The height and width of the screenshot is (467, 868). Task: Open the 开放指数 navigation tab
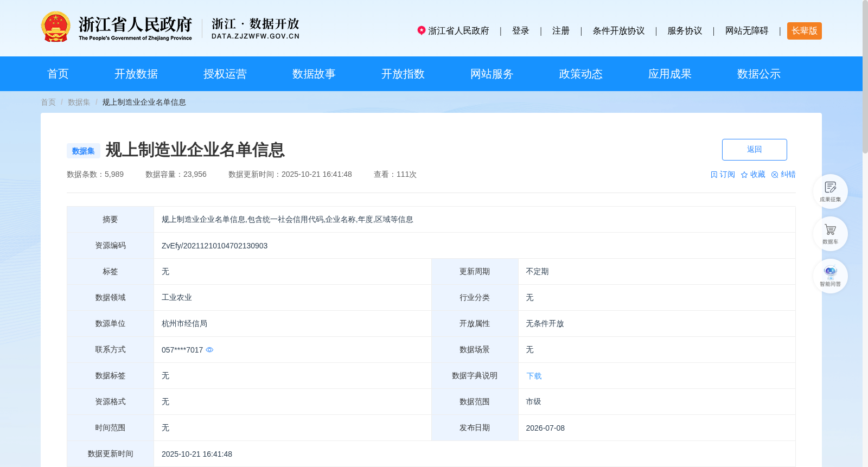tap(403, 74)
